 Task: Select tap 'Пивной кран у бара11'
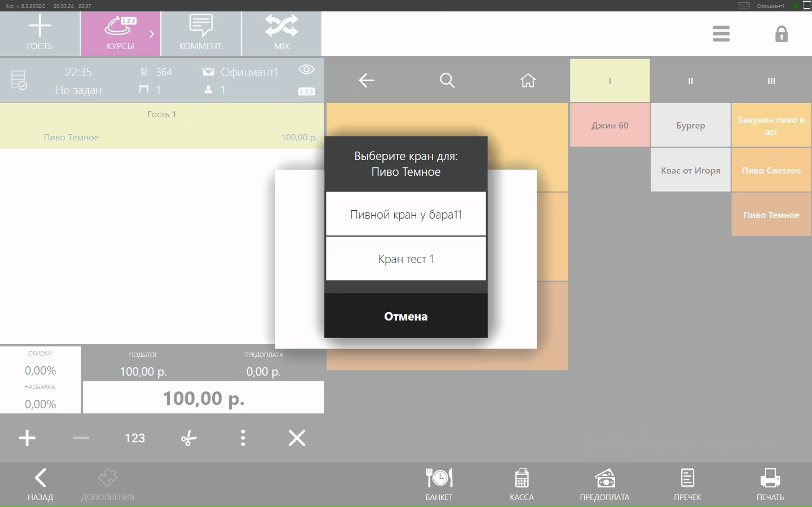pos(406,214)
